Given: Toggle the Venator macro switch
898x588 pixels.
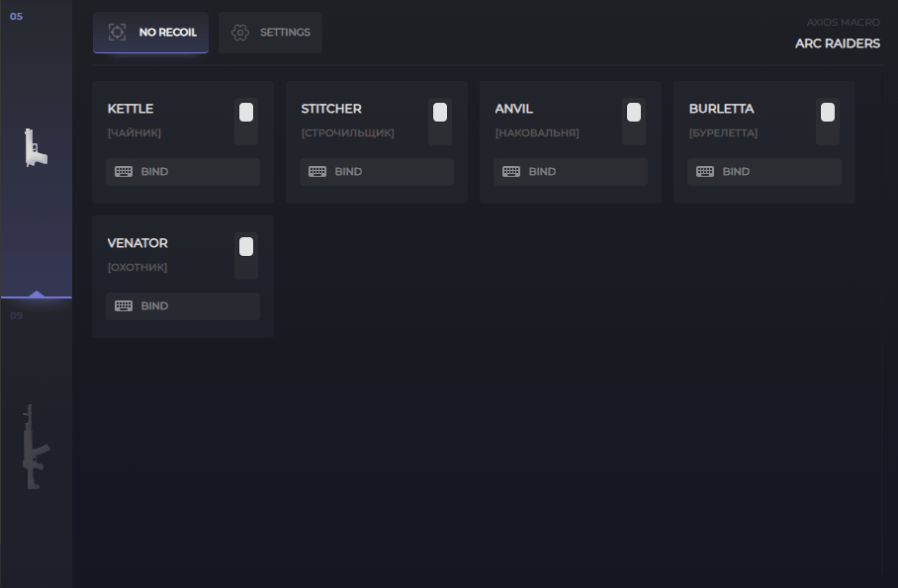Looking at the screenshot, I should [x=246, y=256].
